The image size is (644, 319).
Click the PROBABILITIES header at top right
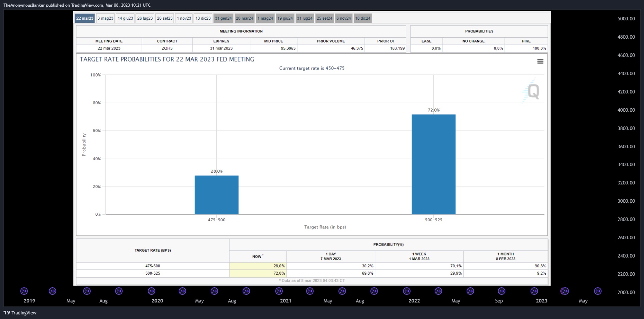[x=479, y=31]
